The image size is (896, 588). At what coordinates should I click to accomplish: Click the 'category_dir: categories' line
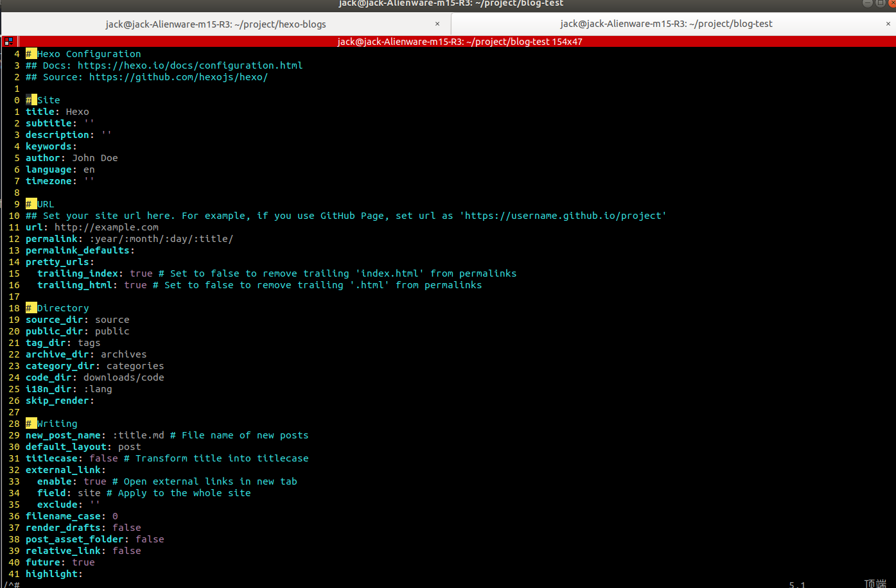click(95, 366)
